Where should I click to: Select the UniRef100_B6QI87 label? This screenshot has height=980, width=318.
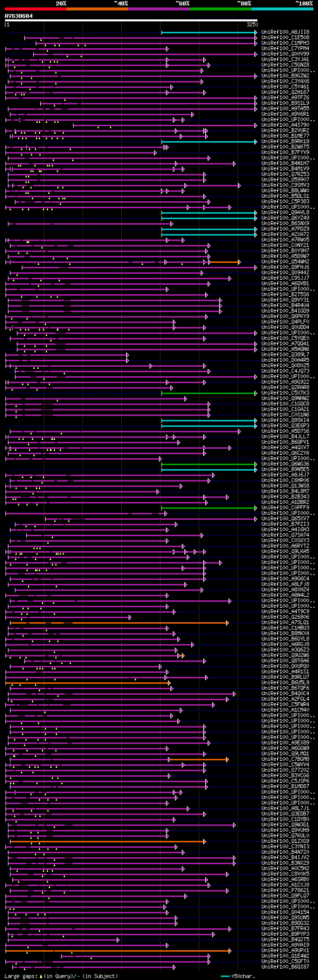(x=285, y=967)
